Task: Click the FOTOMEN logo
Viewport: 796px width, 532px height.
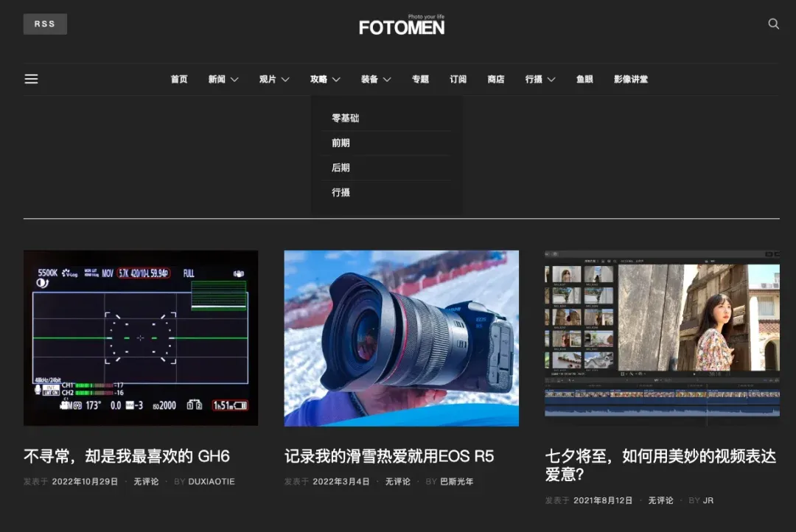Action: 402,25
